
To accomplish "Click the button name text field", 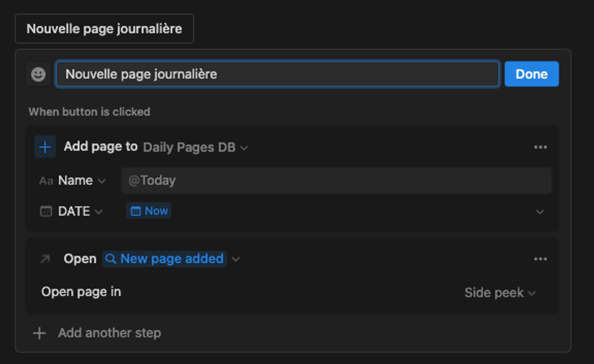I will coord(277,74).
